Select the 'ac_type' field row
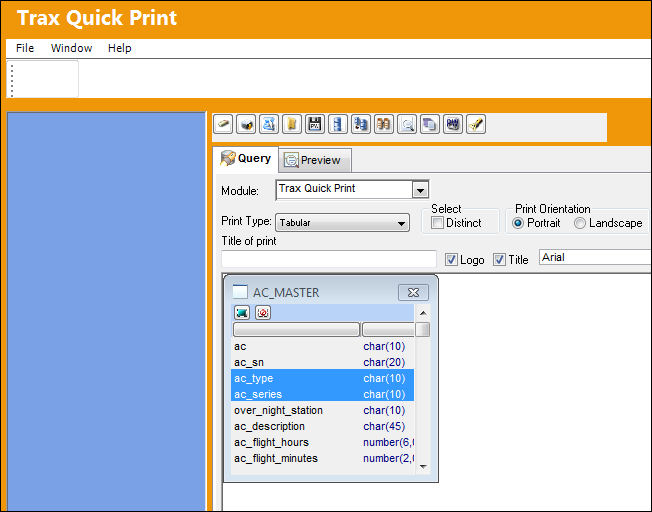Viewport: 652px width, 512px height. coord(323,378)
